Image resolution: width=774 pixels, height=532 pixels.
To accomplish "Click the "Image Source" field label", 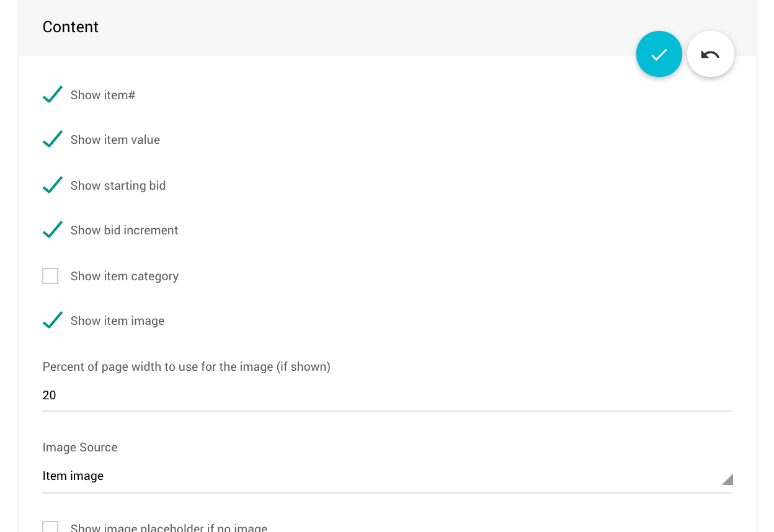I will pos(80,448).
